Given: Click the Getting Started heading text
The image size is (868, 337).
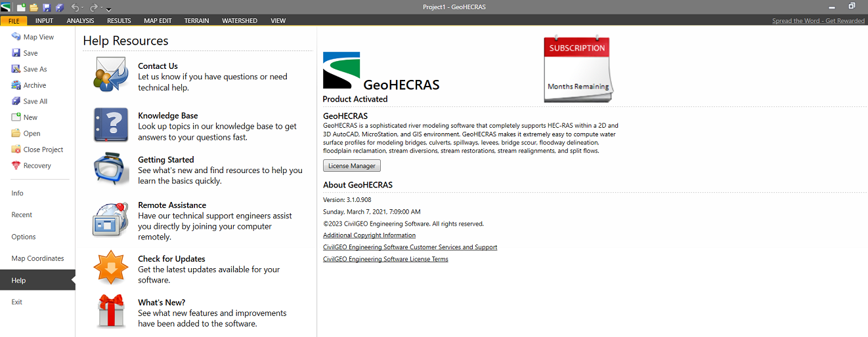Looking at the screenshot, I should point(165,159).
